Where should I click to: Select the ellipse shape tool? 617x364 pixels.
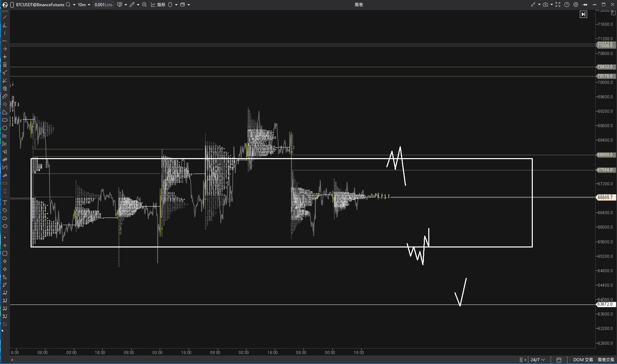pyautogui.click(x=5, y=128)
